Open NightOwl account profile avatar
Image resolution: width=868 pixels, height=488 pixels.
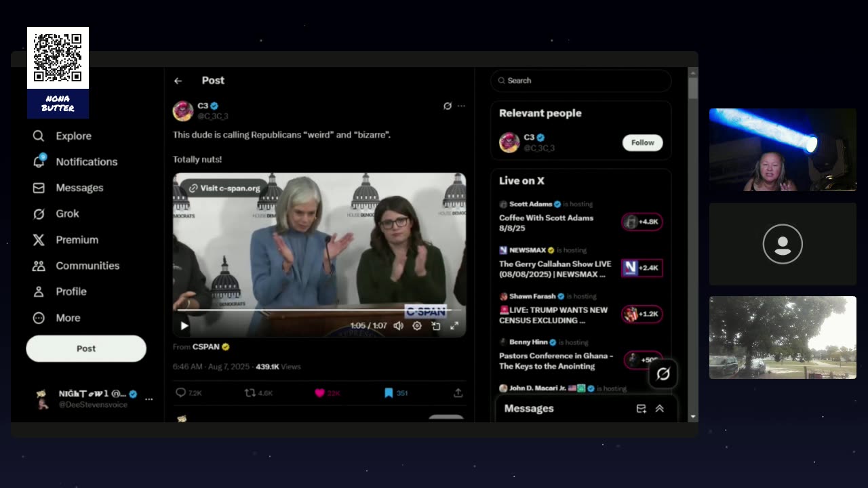click(x=42, y=399)
